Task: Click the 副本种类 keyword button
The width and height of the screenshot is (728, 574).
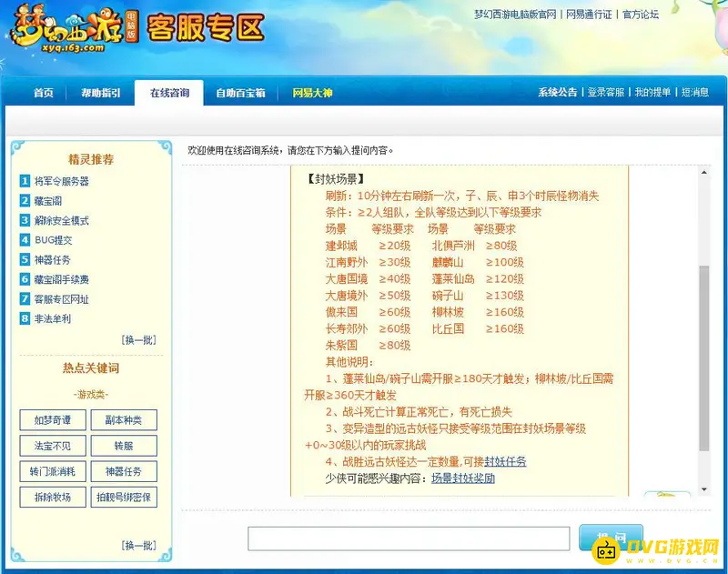Action: (124, 420)
